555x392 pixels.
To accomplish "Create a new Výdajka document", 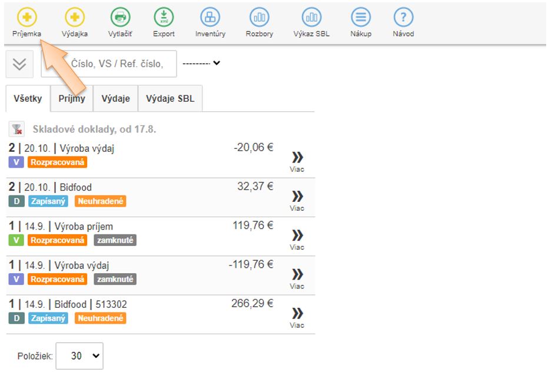I will coord(74,18).
